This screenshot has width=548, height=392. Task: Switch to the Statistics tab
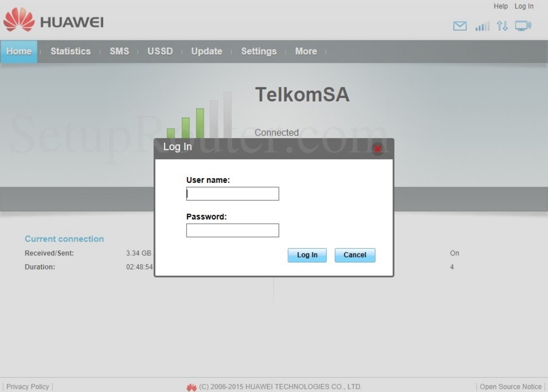pos(71,51)
